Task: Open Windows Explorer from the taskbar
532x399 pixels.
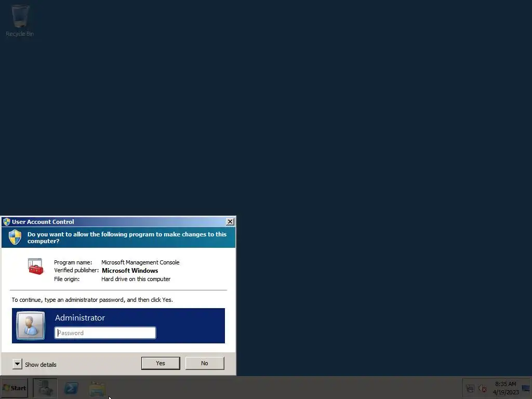Action: [97, 389]
